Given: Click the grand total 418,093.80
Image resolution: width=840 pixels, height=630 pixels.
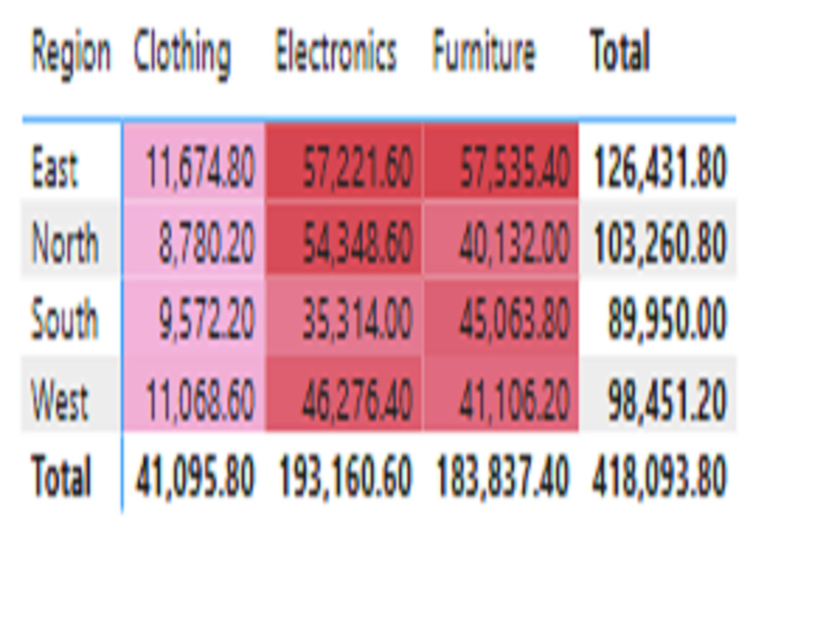Looking at the screenshot, I should click(x=659, y=475).
